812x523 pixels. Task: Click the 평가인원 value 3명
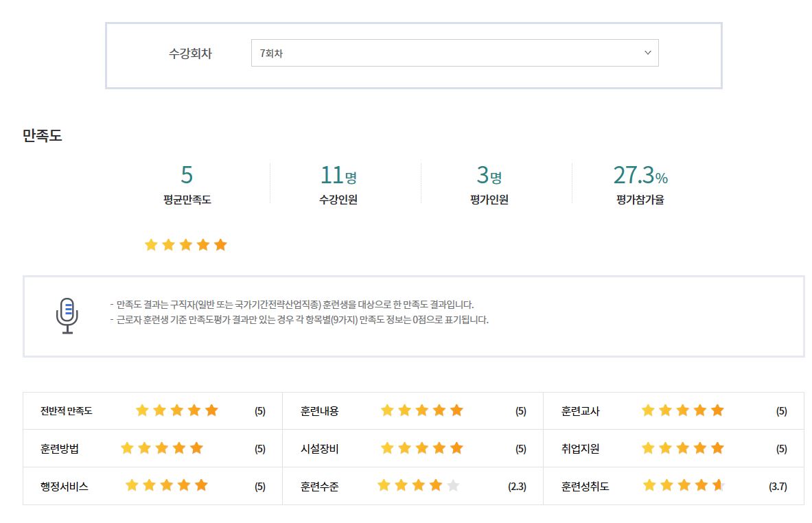coord(489,176)
